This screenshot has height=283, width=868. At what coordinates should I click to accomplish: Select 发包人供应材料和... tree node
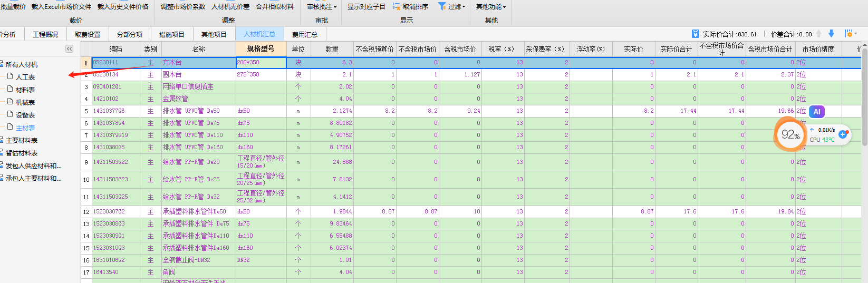(34, 165)
